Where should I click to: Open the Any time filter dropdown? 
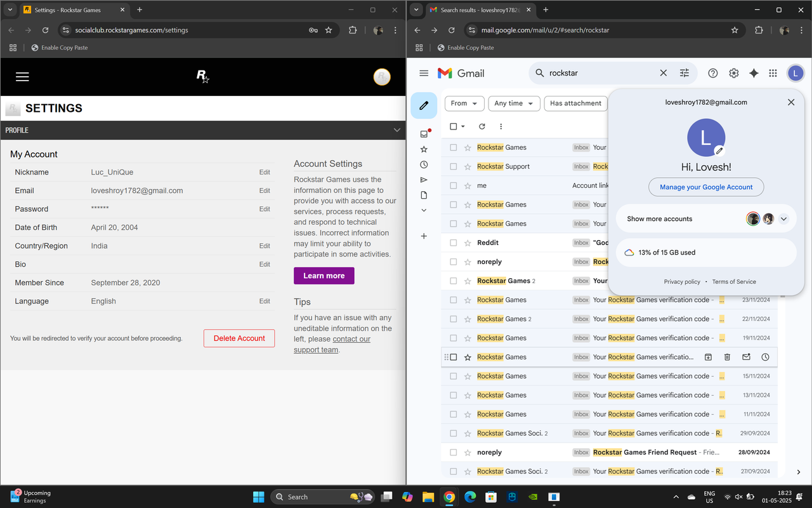point(514,104)
